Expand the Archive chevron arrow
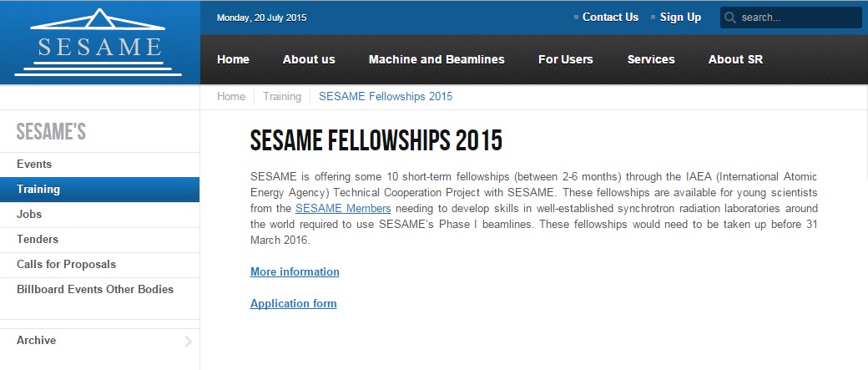This screenshot has width=868, height=370. 189,342
